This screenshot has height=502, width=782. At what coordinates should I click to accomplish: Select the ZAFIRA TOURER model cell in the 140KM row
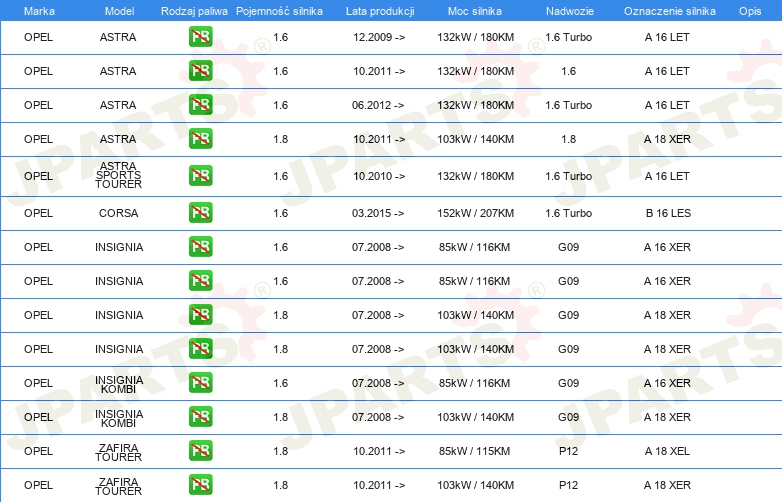tap(118, 486)
